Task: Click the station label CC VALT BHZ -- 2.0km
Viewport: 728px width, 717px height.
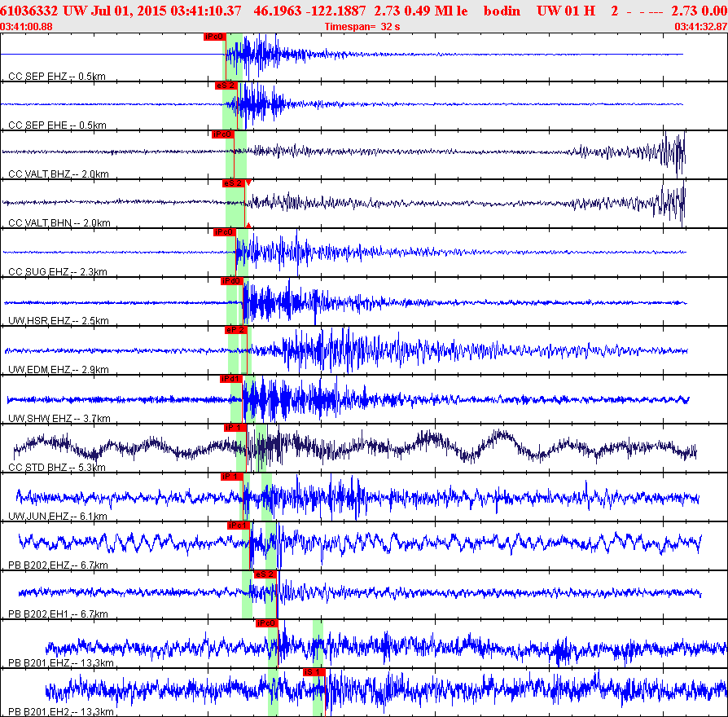Action: (59, 174)
